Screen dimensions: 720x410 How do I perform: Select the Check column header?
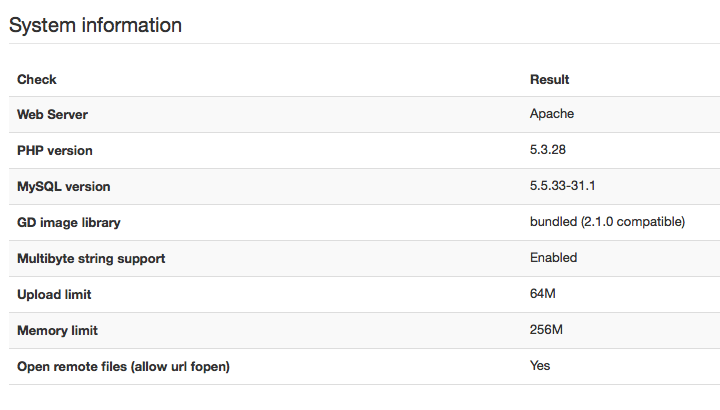(x=37, y=79)
